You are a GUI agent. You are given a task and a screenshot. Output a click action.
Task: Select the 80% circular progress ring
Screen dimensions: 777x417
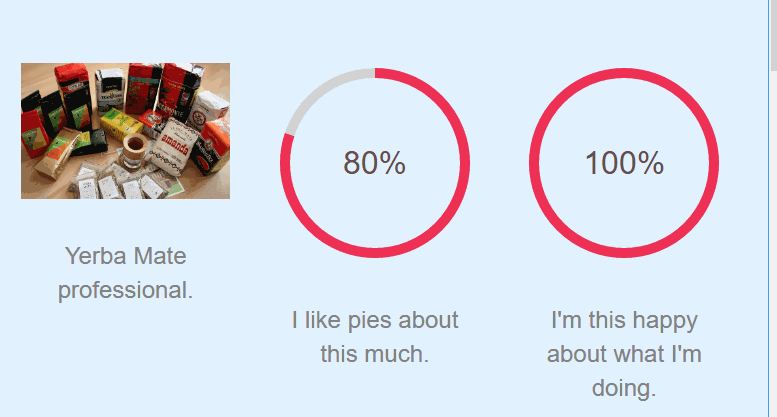(x=375, y=163)
